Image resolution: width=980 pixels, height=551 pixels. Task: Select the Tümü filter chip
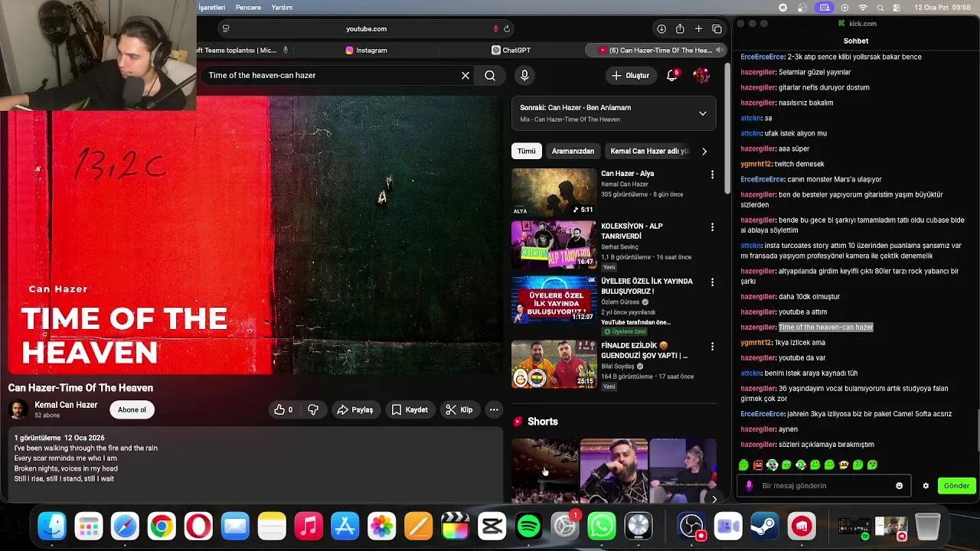tap(527, 152)
